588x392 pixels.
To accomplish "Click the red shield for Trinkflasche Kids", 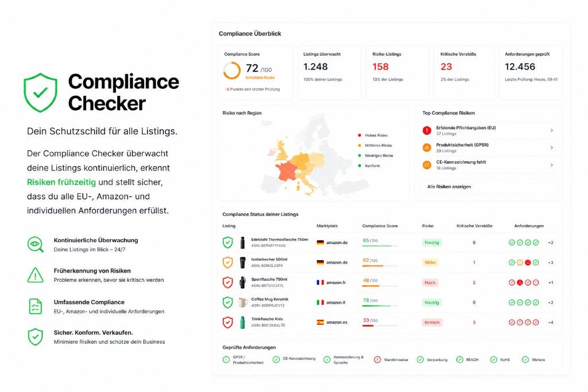I will (x=227, y=322).
